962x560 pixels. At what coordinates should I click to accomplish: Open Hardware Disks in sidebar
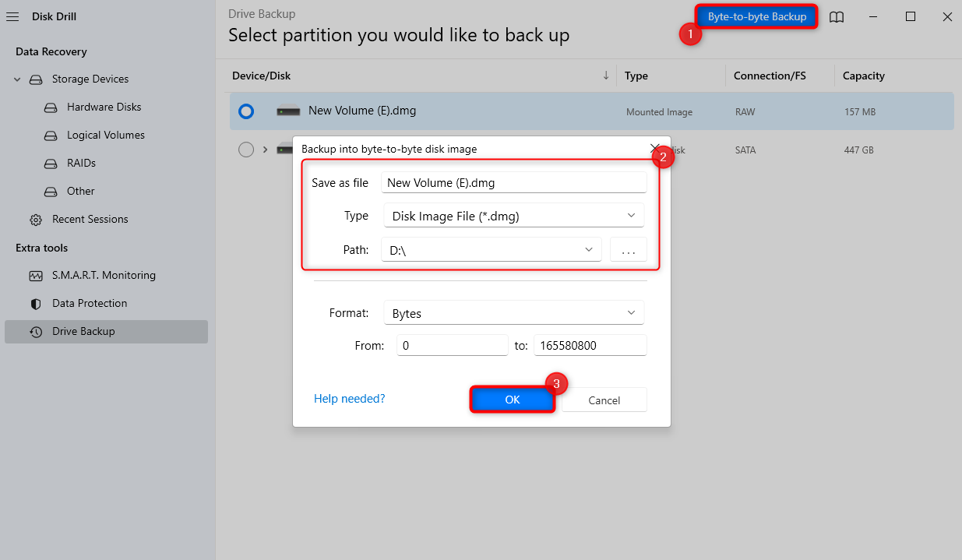[104, 107]
